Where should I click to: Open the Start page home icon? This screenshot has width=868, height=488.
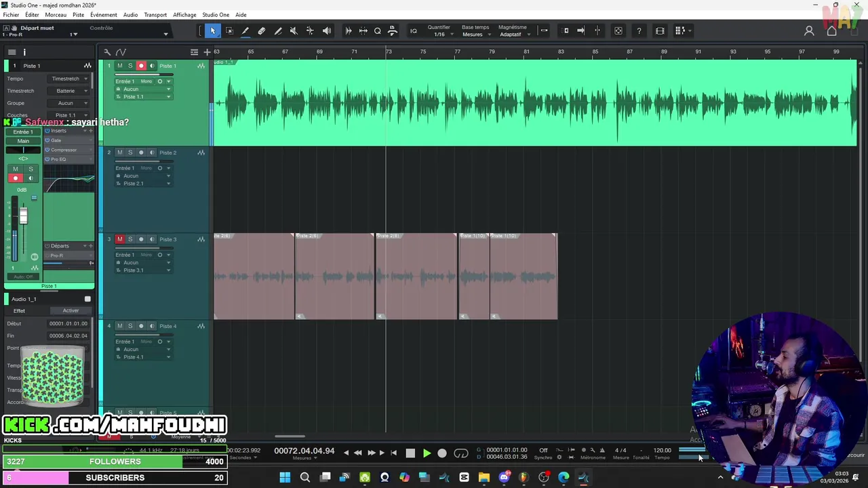click(832, 30)
